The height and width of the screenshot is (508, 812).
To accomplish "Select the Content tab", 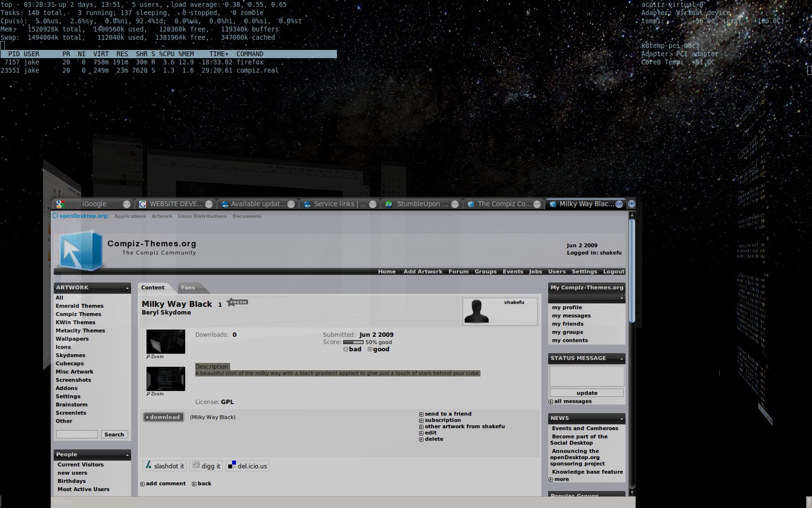I will coord(153,288).
